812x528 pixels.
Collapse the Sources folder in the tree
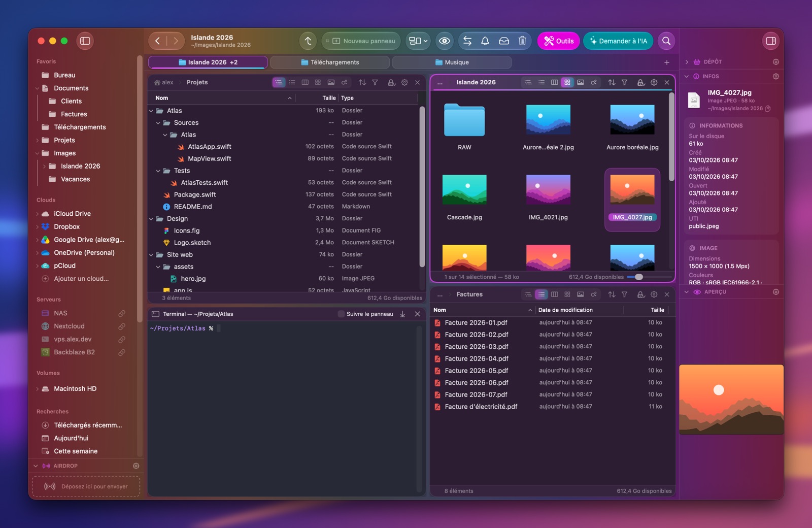pyautogui.click(x=158, y=123)
